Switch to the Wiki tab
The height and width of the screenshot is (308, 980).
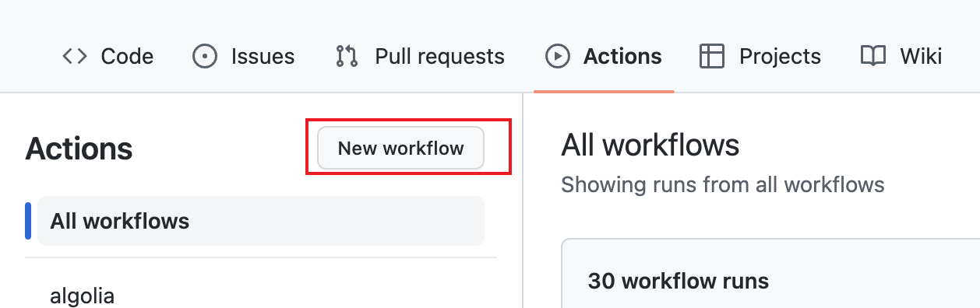(901, 57)
